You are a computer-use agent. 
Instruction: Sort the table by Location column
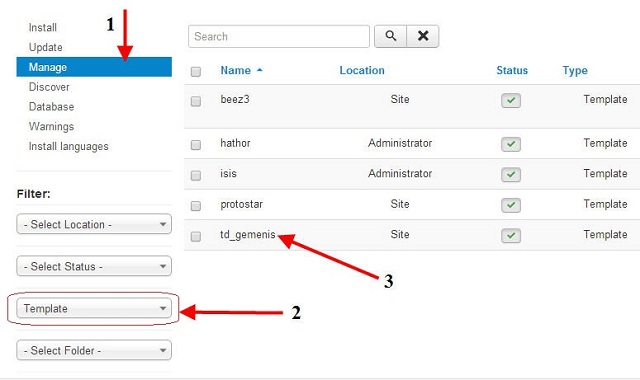pyautogui.click(x=362, y=70)
